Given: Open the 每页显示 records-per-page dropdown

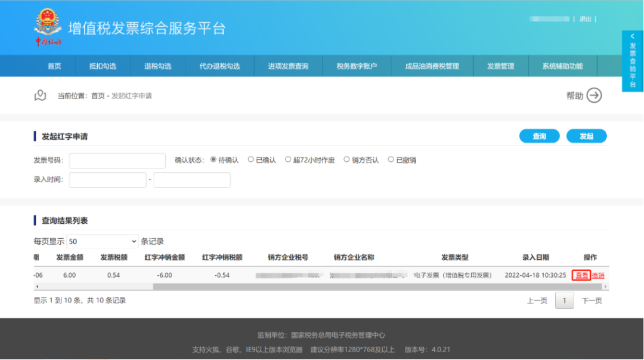Looking at the screenshot, I should pos(102,242).
